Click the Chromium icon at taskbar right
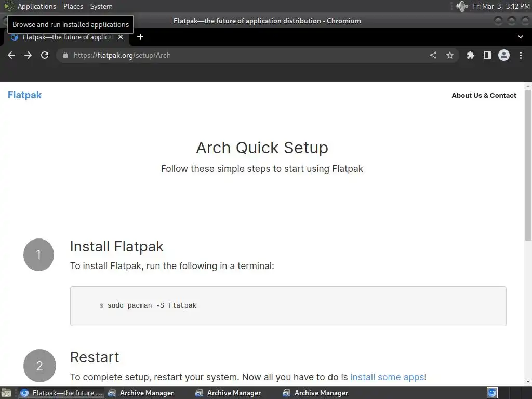Screen dimensions: 532x399 (x=492, y=393)
